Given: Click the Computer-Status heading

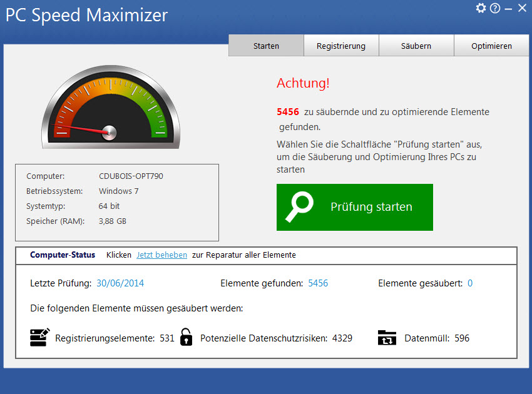Looking at the screenshot, I should 63,255.
